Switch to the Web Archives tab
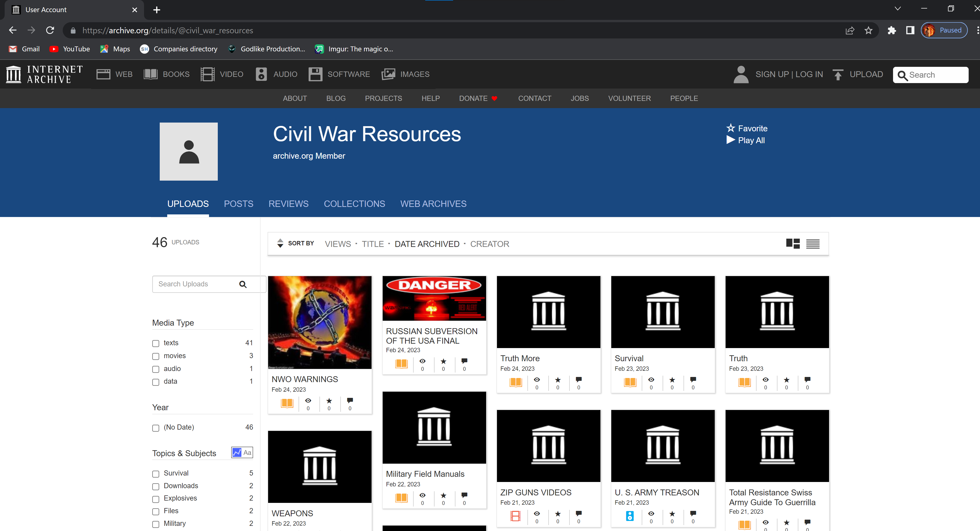The width and height of the screenshot is (980, 531). pos(433,204)
